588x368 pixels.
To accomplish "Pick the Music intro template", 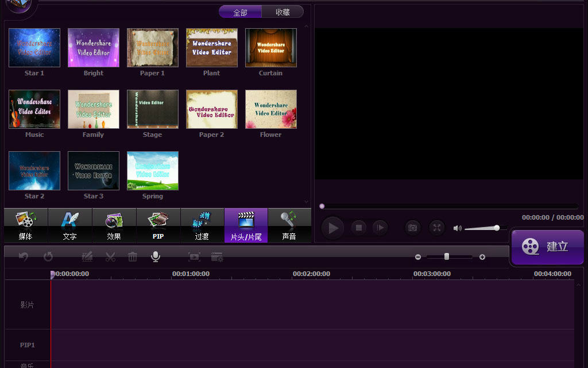I will (x=34, y=109).
